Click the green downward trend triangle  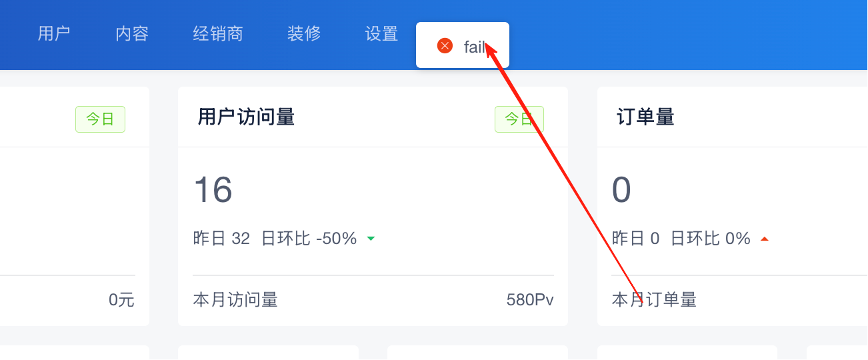tap(371, 239)
